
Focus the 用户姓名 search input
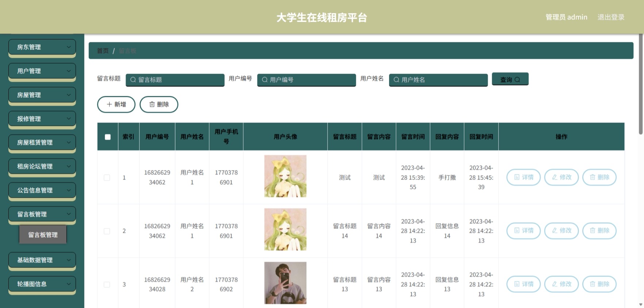click(438, 80)
